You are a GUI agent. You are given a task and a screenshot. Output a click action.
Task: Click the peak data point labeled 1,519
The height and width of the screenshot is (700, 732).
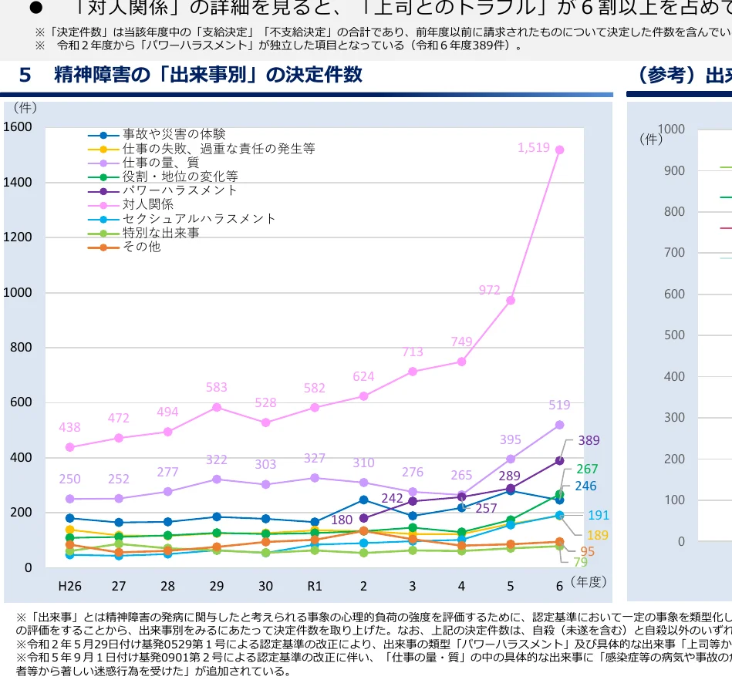[558, 148]
